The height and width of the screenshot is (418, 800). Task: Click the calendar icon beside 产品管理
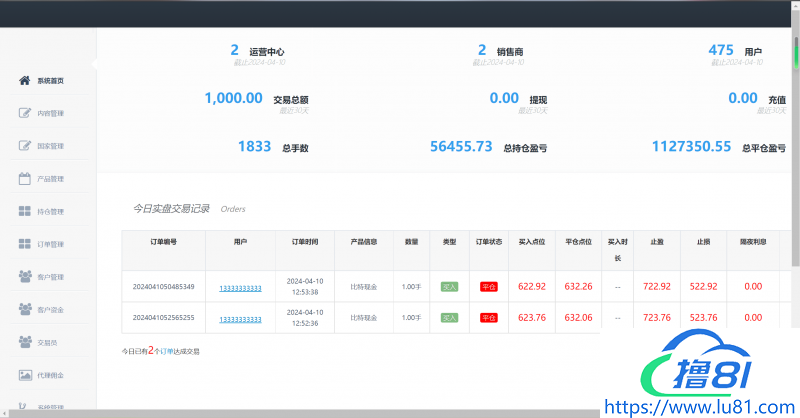click(25, 179)
